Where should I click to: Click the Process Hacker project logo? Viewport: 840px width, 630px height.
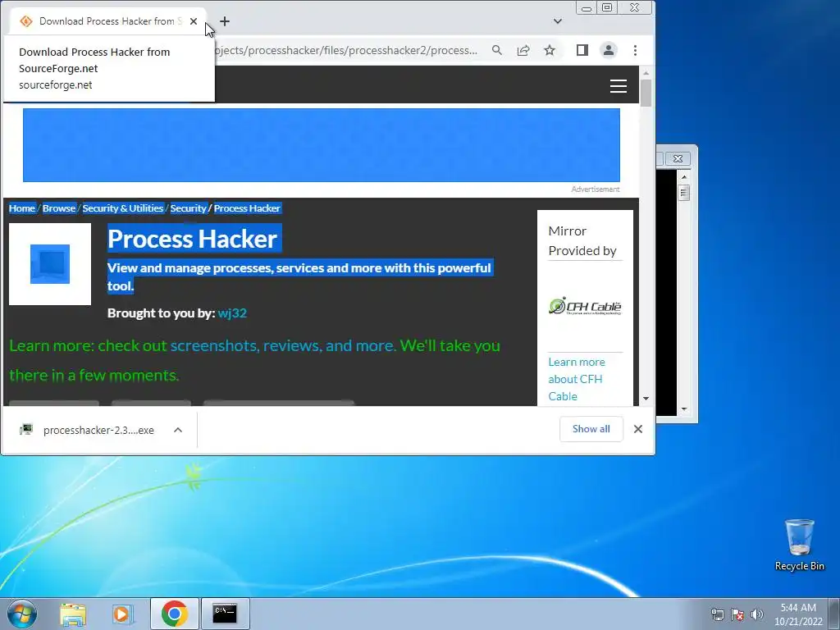tap(50, 264)
